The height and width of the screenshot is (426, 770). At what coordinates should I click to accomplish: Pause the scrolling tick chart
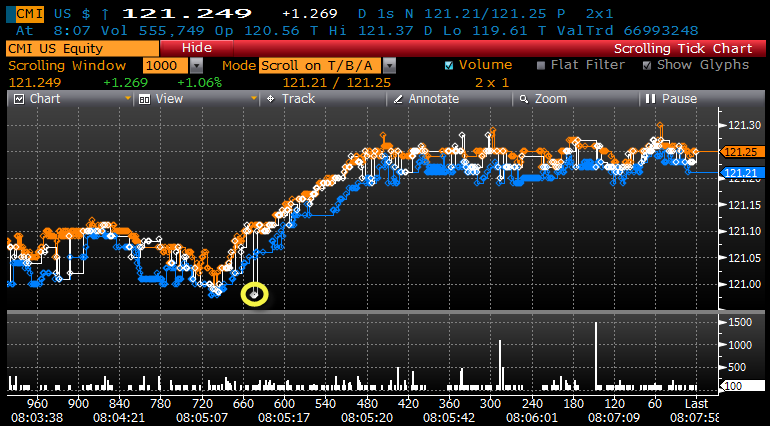click(x=679, y=99)
